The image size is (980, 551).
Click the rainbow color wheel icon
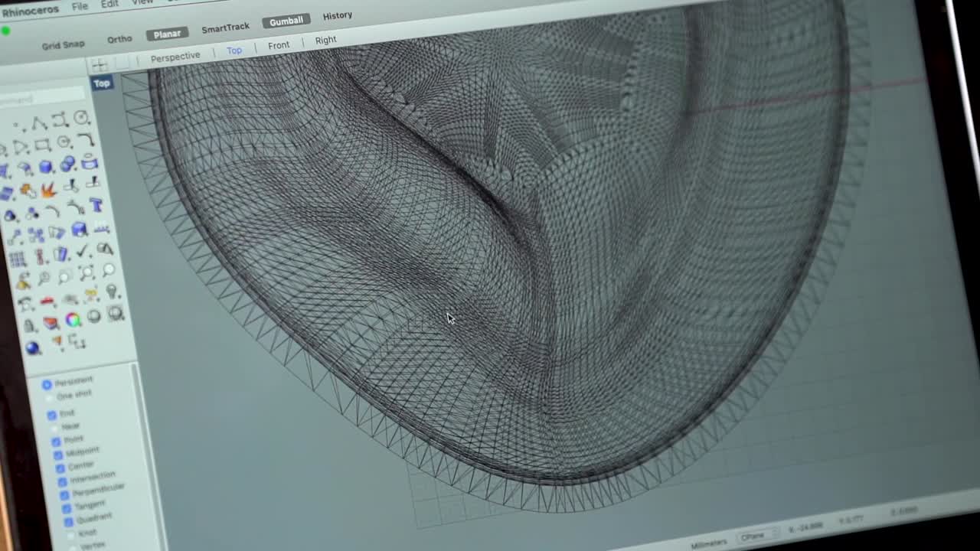71,318
